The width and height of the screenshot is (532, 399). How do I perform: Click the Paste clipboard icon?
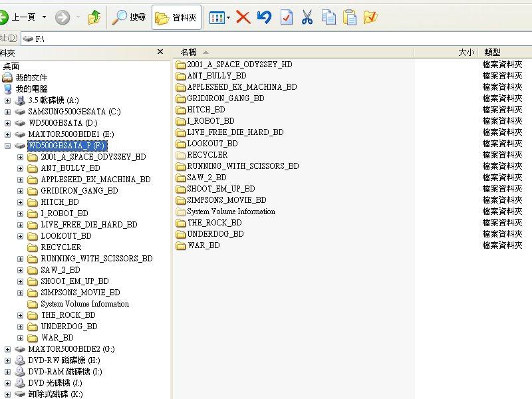click(x=350, y=18)
